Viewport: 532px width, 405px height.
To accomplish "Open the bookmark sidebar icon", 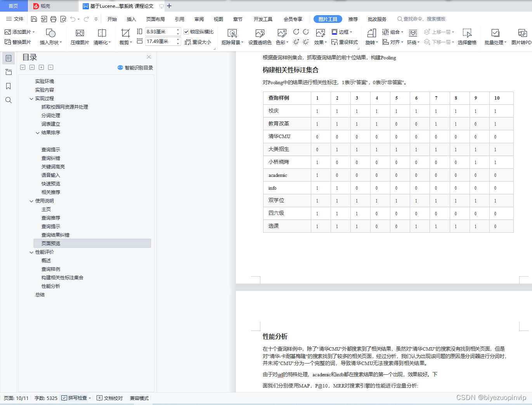I will tap(9, 86).
